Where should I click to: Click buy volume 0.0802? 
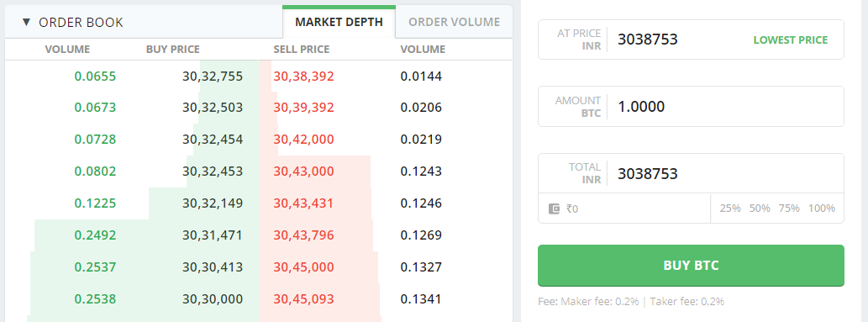95,172
